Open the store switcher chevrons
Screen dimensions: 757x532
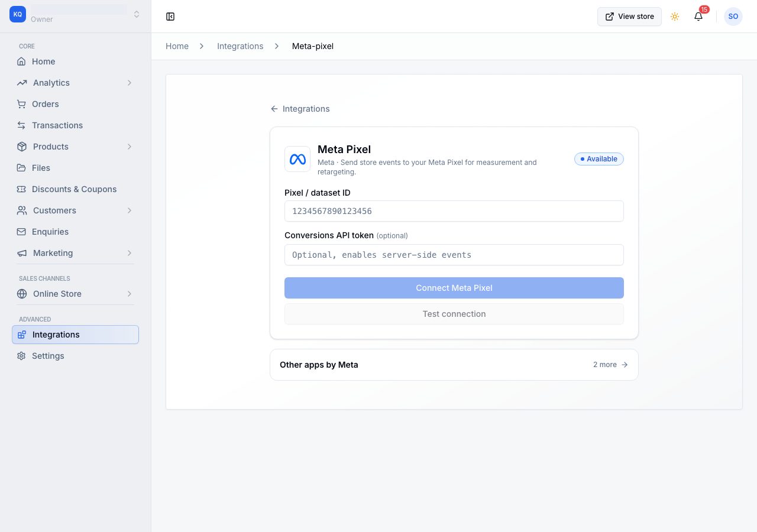[137, 14]
